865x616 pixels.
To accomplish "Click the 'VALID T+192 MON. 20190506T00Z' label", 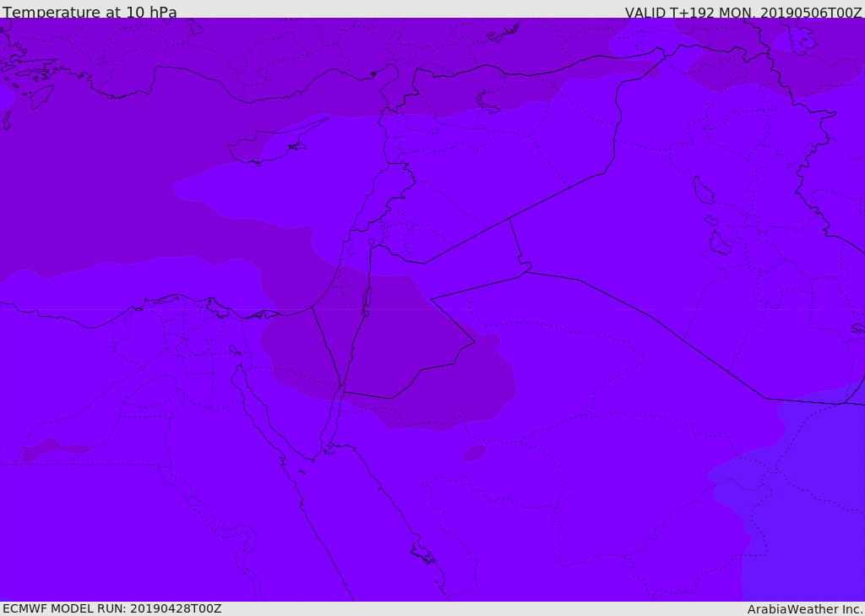I will pyautogui.click(x=743, y=12).
